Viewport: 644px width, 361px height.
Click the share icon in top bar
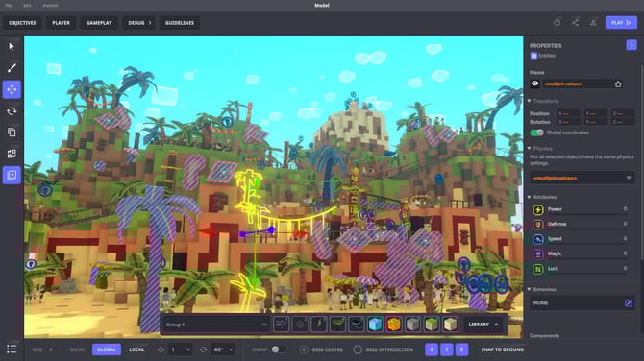point(575,23)
